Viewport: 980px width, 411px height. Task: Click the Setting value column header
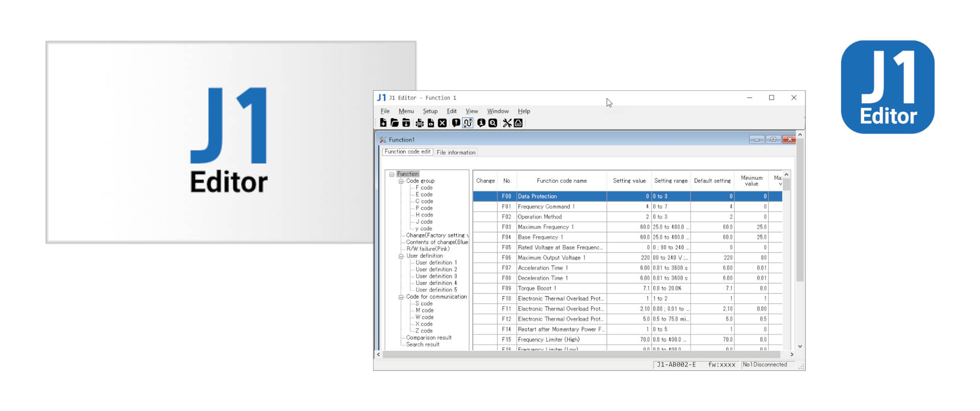(x=629, y=181)
